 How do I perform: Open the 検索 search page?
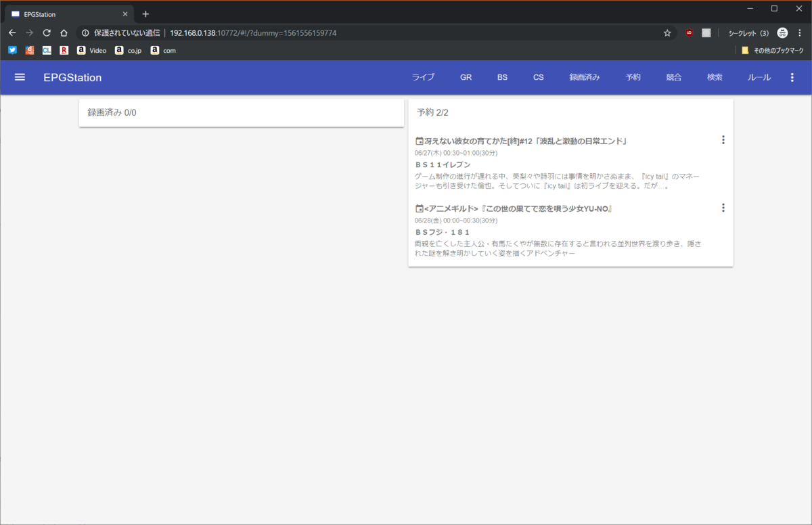(715, 77)
